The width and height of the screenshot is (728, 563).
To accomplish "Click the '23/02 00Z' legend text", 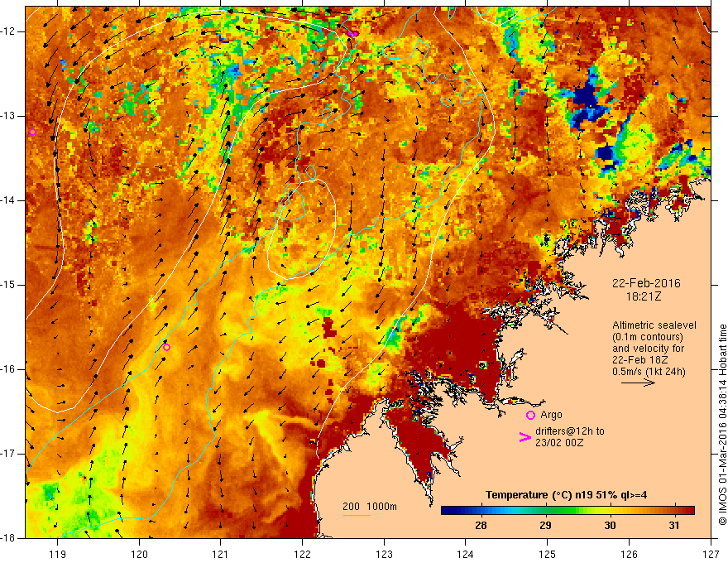I will [559, 443].
